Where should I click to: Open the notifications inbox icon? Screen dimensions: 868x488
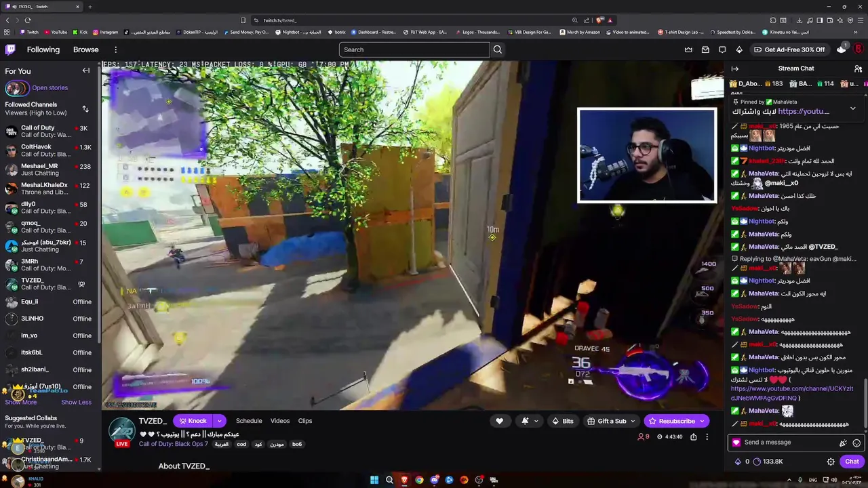tap(705, 49)
